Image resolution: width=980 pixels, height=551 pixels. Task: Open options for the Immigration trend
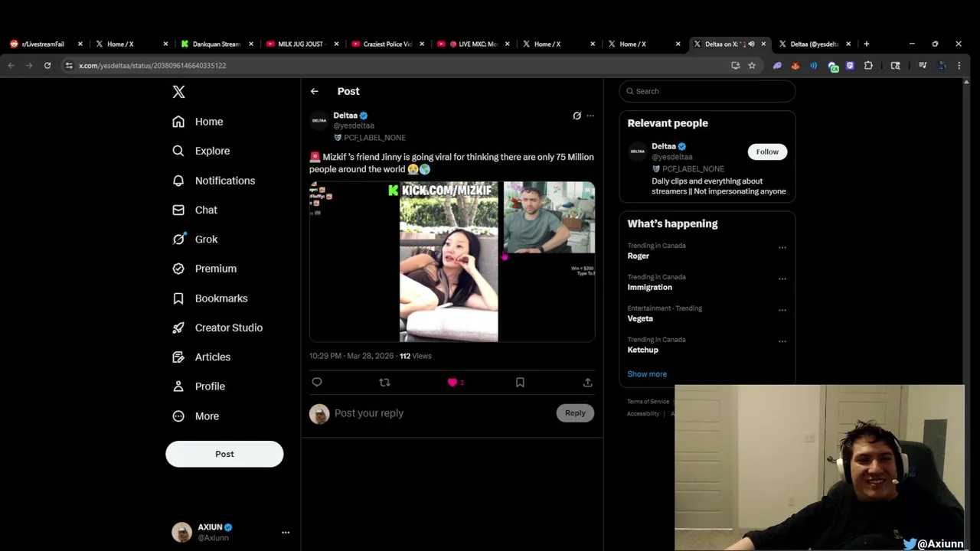782,279
